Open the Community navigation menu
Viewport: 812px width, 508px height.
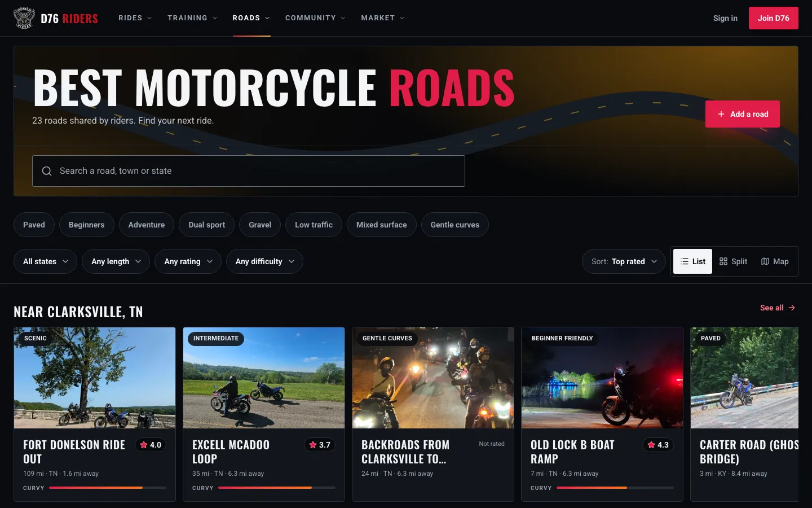click(x=315, y=18)
